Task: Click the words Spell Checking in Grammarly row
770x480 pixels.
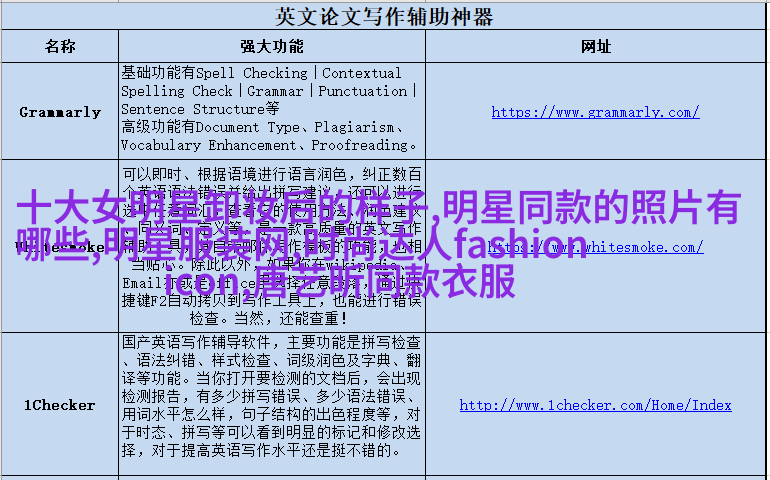Action: (252, 73)
